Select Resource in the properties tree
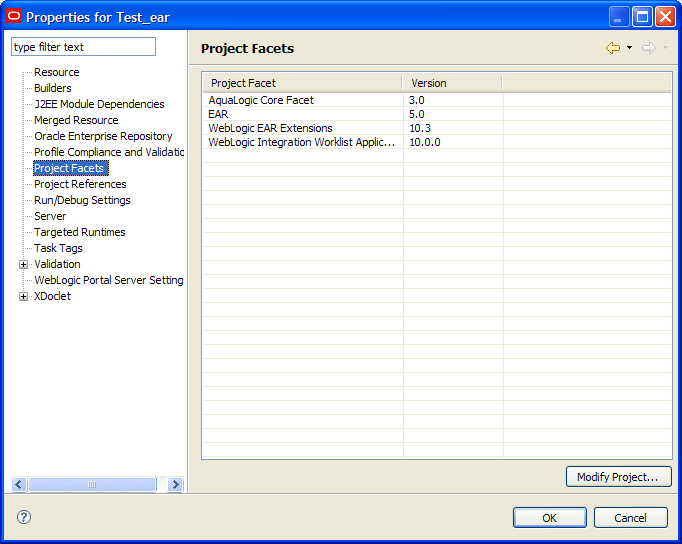This screenshot has height=544, width=682. pyautogui.click(x=57, y=72)
